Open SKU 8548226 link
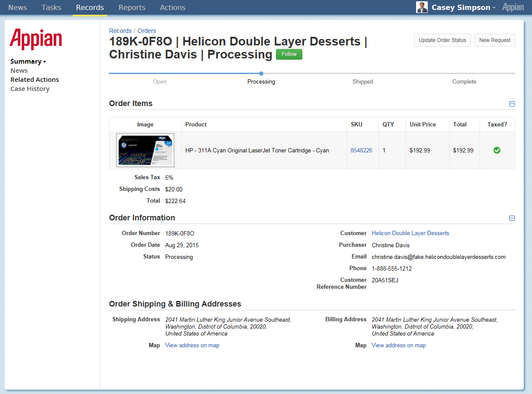 click(361, 150)
